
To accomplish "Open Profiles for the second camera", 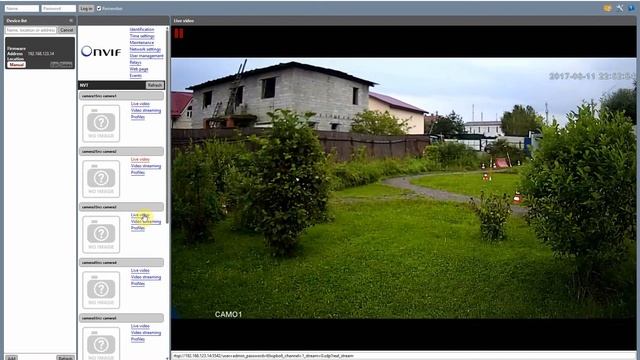I will [138, 172].
